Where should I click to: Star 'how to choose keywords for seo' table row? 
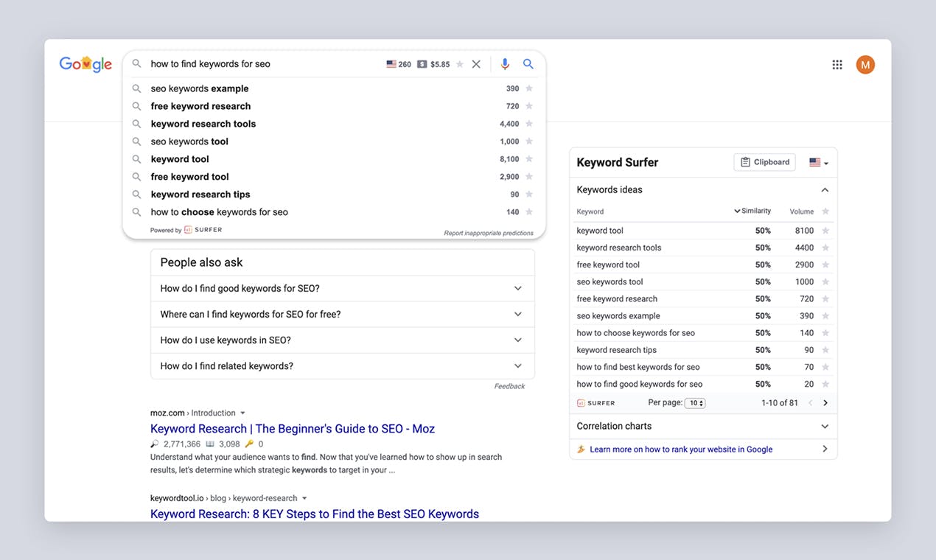click(825, 333)
